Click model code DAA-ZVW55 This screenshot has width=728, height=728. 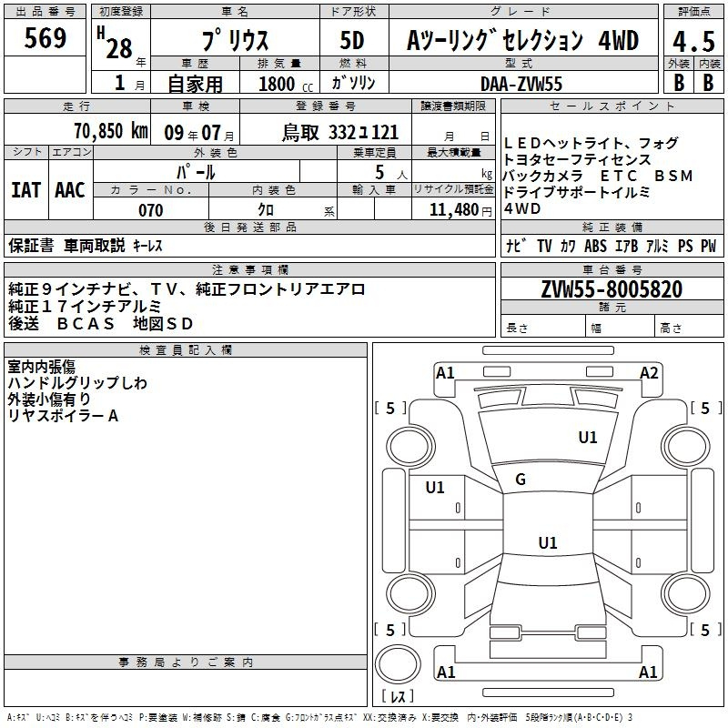[x=521, y=84]
